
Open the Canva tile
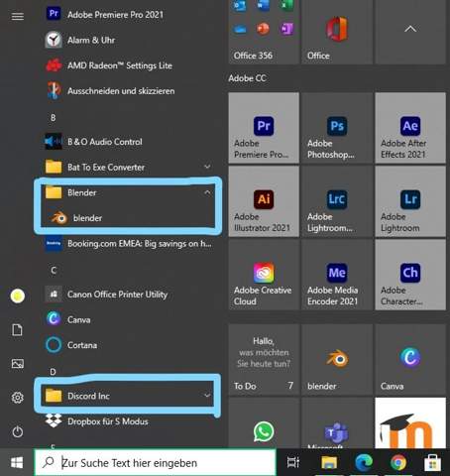click(410, 360)
